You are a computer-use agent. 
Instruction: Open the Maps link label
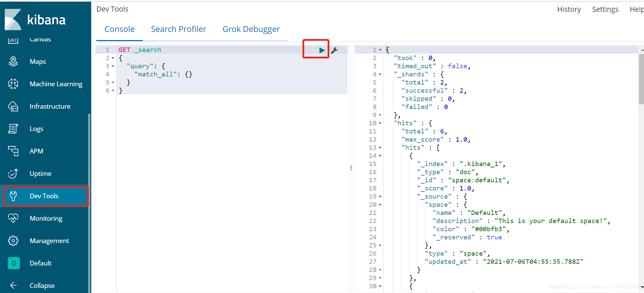tap(38, 61)
